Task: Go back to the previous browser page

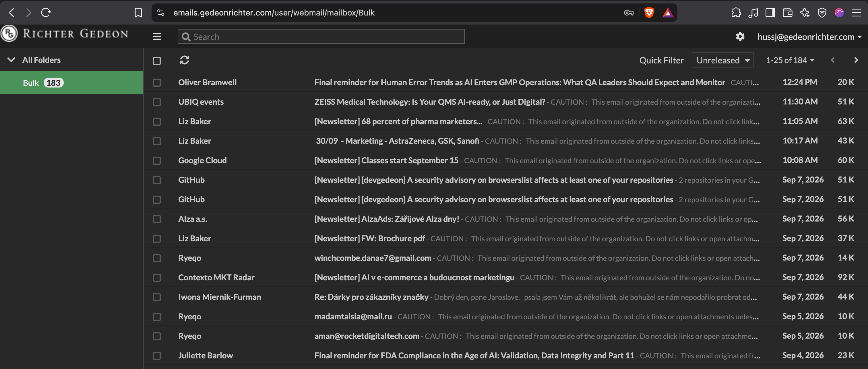Action: point(12,12)
